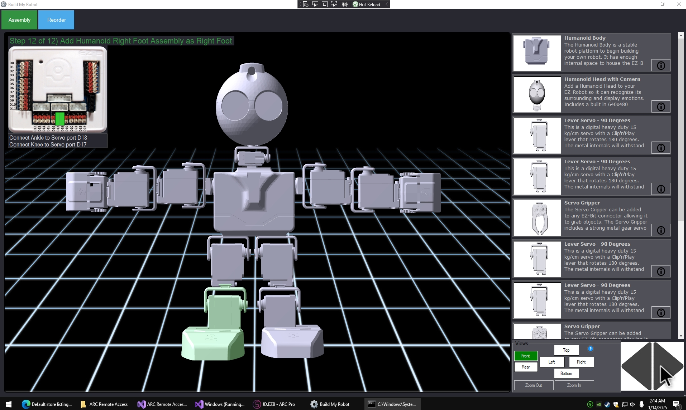Open the ARC Pro taskbar item
The height and width of the screenshot is (410, 686).
(277, 404)
